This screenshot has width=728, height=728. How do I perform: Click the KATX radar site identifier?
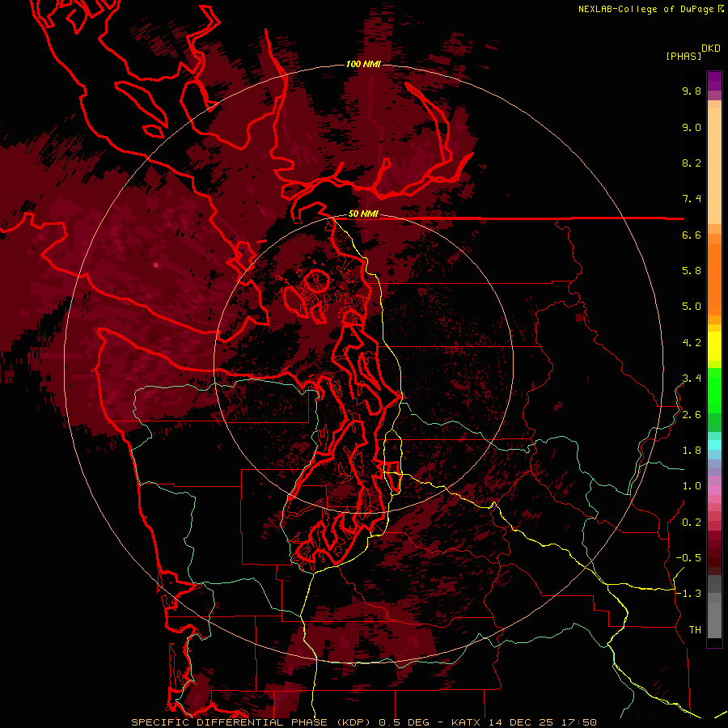click(x=466, y=722)
